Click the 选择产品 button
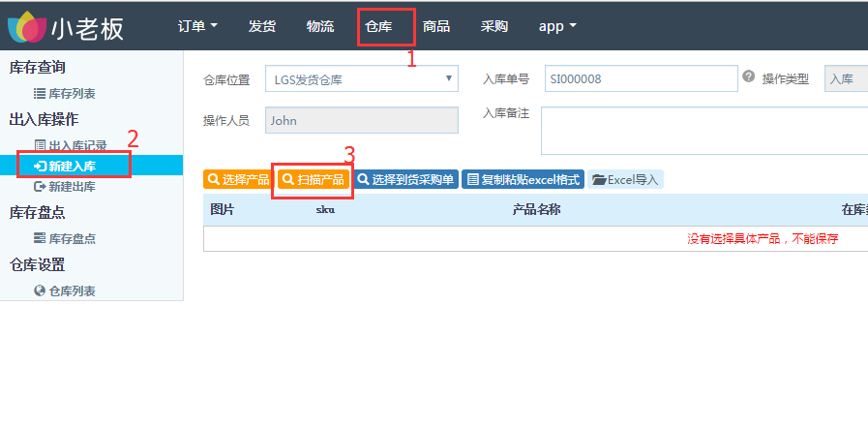This screenshot has width=868, height=428. coord(238,180)
